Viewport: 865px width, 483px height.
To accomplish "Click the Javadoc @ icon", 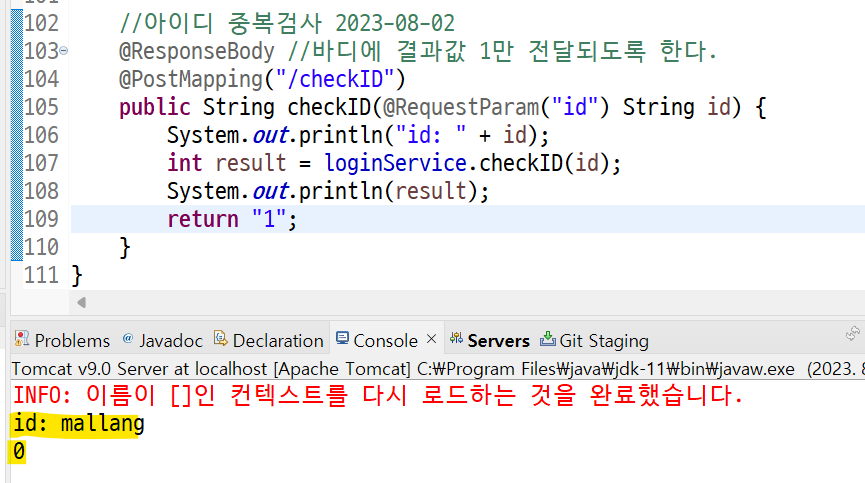I will click(128, 338).
